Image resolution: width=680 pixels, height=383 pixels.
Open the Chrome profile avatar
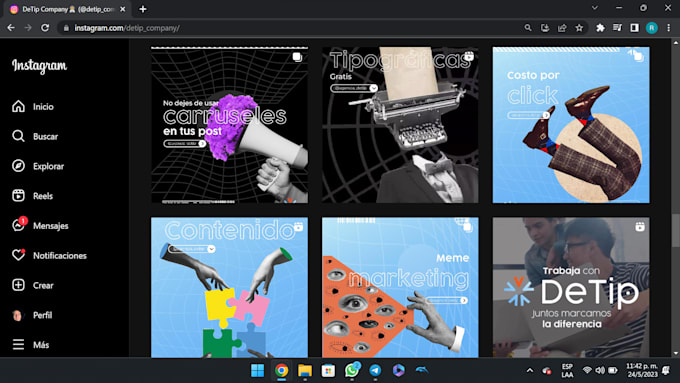(651, 28)
